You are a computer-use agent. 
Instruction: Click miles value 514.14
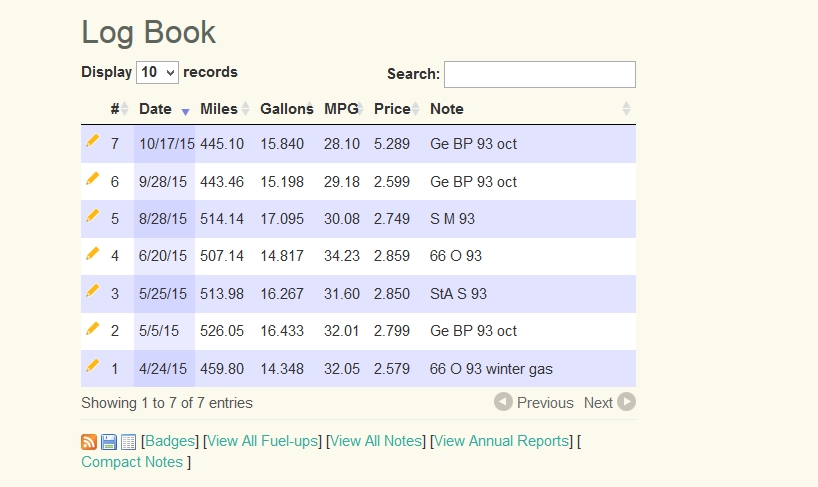point(222,219)
